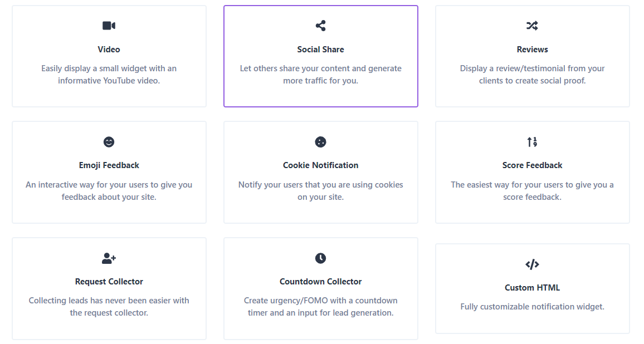Pick the Countdown Collector title
The width and height of the screenshot is (644, 344).
point(320,282)
